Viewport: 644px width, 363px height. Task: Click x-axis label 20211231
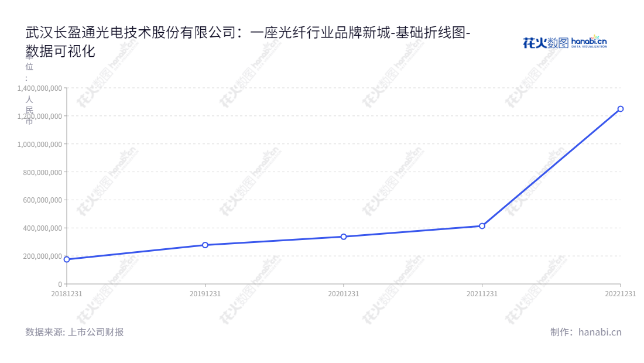click(x=482, y=294)
